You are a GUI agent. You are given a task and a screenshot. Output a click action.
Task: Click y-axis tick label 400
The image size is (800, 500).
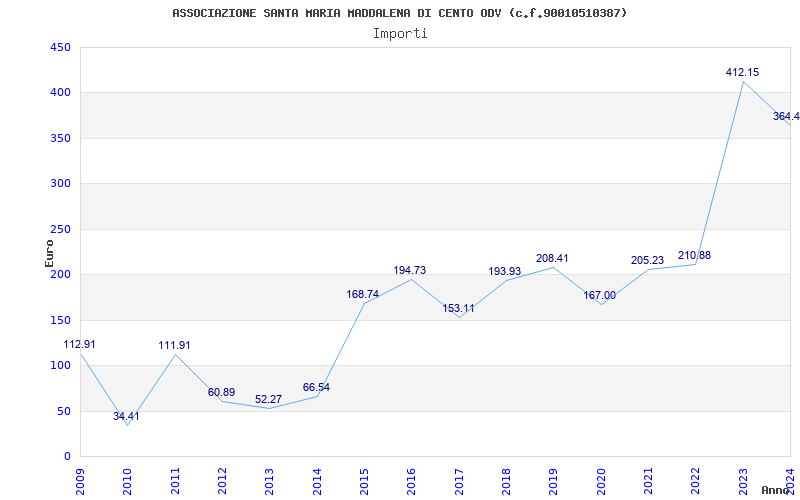(x=60, y=93)
